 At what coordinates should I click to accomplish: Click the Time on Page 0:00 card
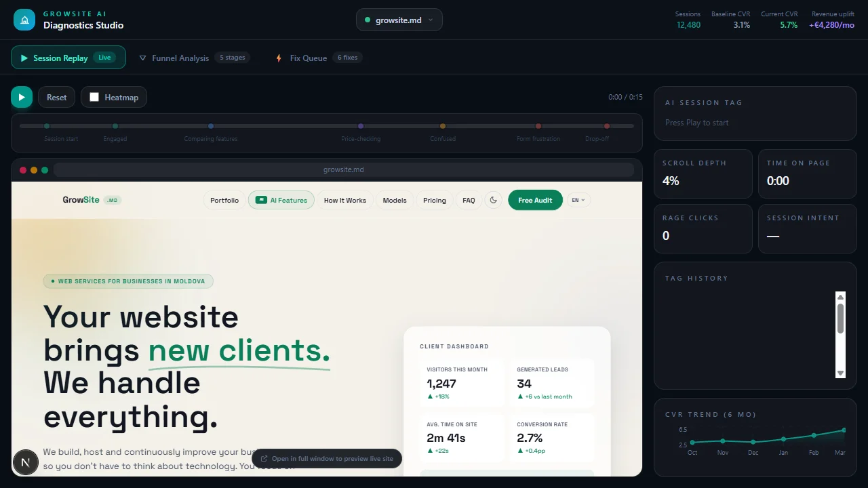pos(808,174)
